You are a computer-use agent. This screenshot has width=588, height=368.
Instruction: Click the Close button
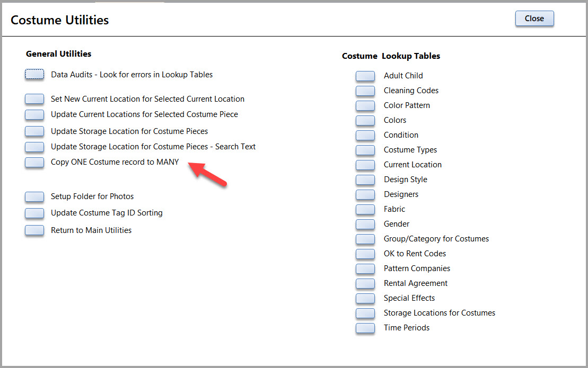(534, 19)
